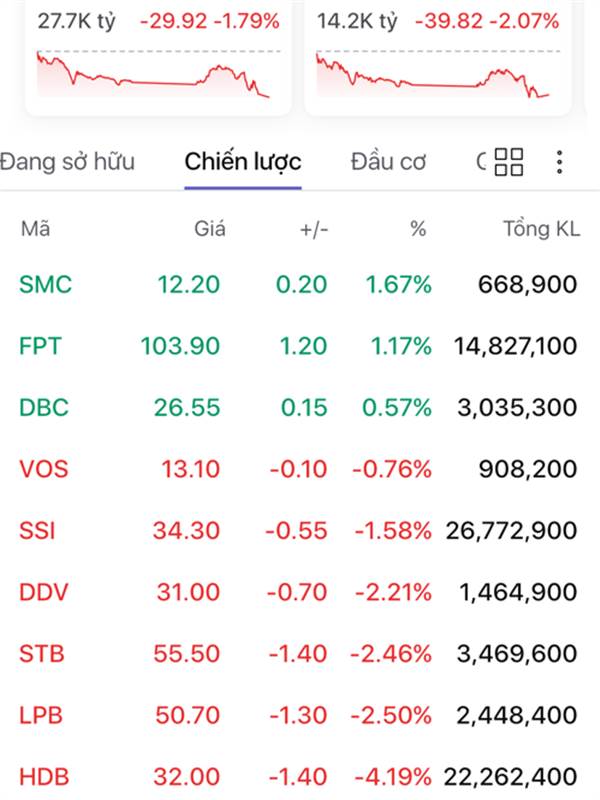The image size is (600, 800).
Task: Sort by Tổng KL volume header
Action: (540, 229)
